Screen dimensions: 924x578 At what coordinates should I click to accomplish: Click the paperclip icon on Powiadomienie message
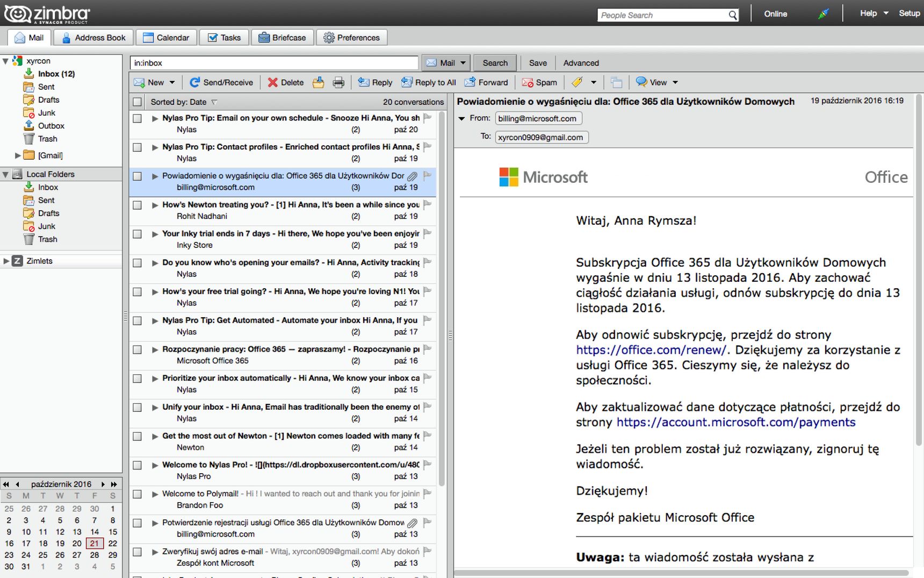click(412, 176)
